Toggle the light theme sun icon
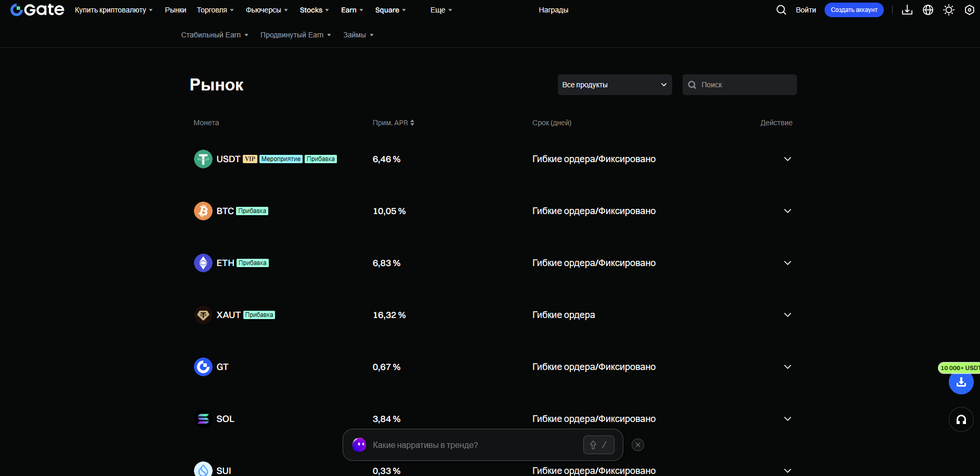The height and width of the screenshot is (476, 980). pyautogui.click(x=949, y=10)
